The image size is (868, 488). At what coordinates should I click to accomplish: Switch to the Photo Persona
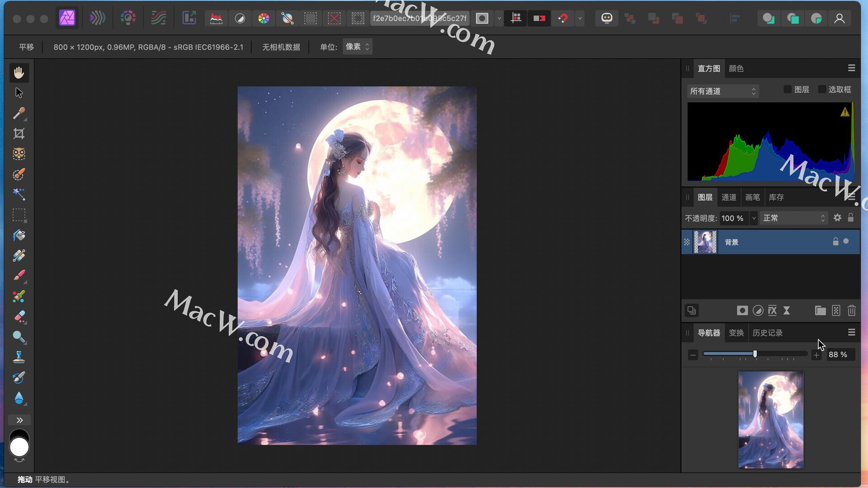tap(67, 18)
